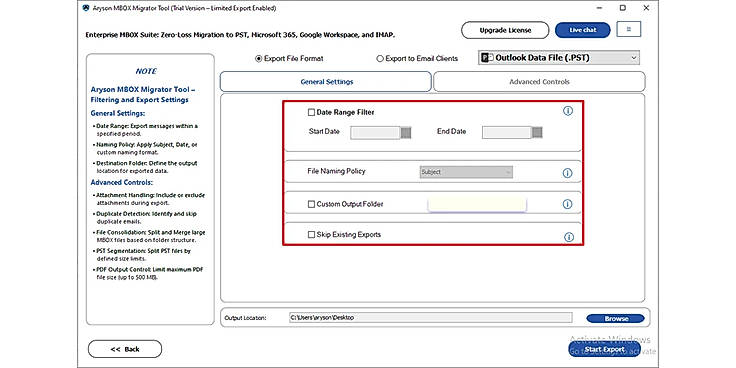Close the Aryson MBOX Migrator window
Viewport: 736px width, 368px height.
click(646, 8)
